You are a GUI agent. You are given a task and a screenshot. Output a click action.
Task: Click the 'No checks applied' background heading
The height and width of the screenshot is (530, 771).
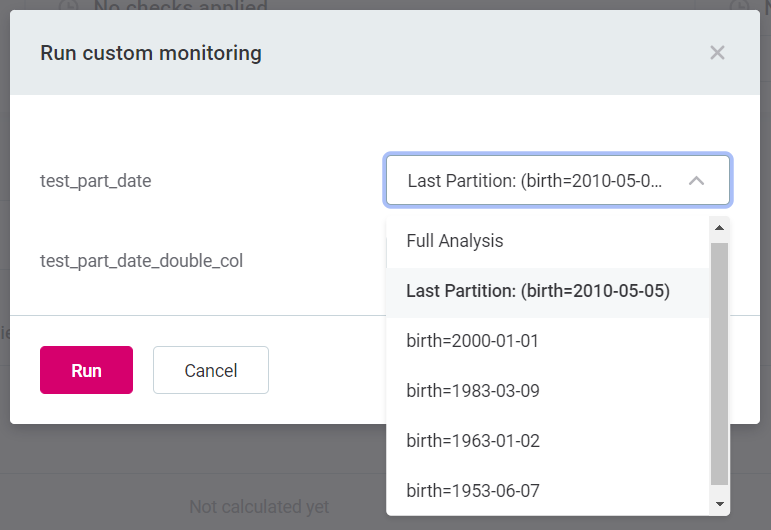tap(180, 6)
